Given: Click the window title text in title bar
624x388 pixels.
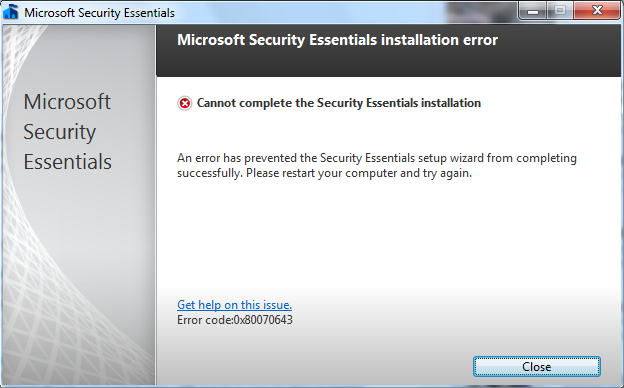Looking at the screenshot, I should pos(99,13).
